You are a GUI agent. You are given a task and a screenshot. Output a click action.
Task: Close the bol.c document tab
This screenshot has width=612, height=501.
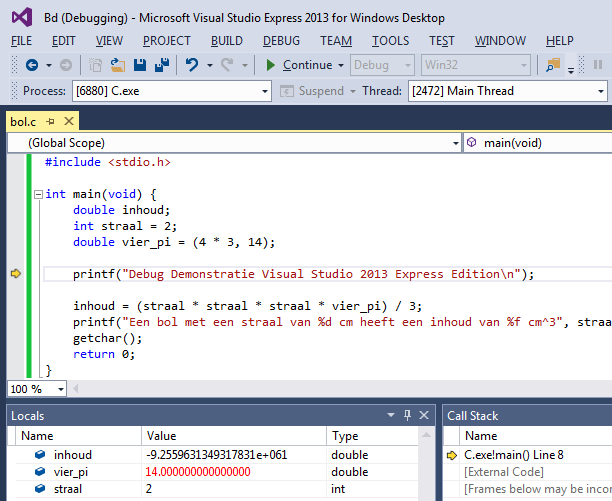pos(69,122)
